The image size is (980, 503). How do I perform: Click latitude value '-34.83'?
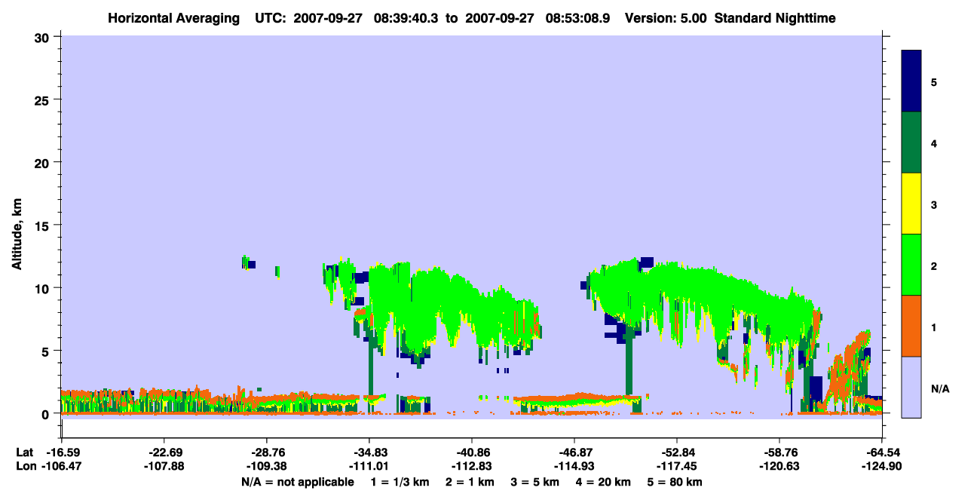(x=369, y=452)
